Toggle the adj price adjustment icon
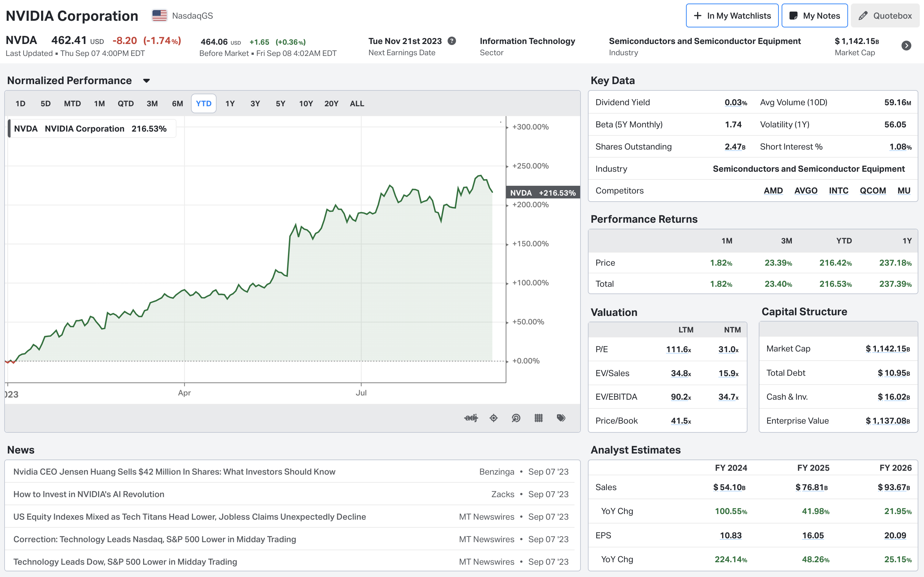Viewport: 924px width, 577px height. tap(471, 418)
